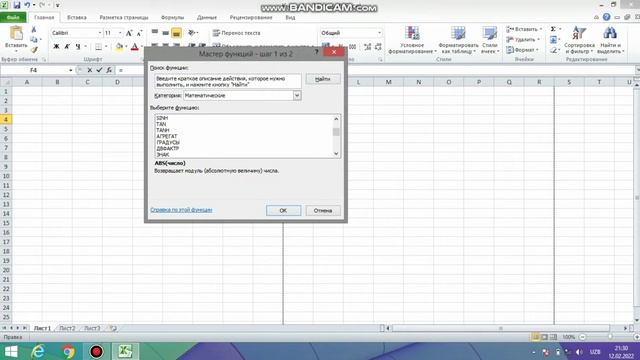Image resolution: width=640 pixels, height=360 pixels.
Task: Click the volume speaker tray icon
Action: click(x=579, y=352)
